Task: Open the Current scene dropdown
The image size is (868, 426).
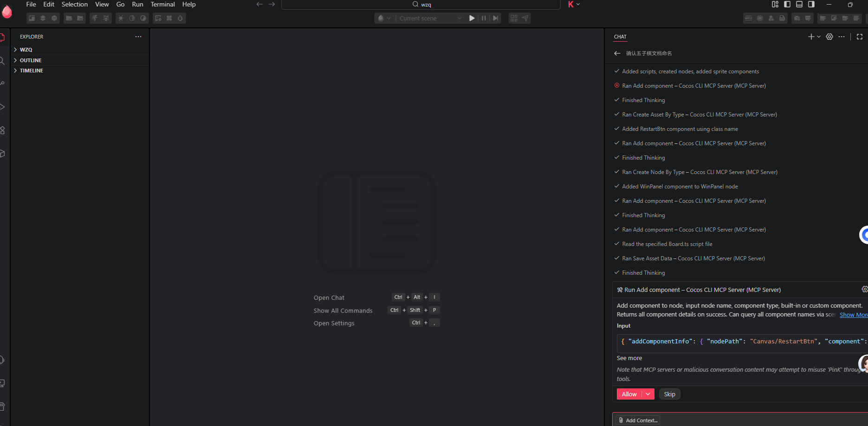Action: point(430,18)
